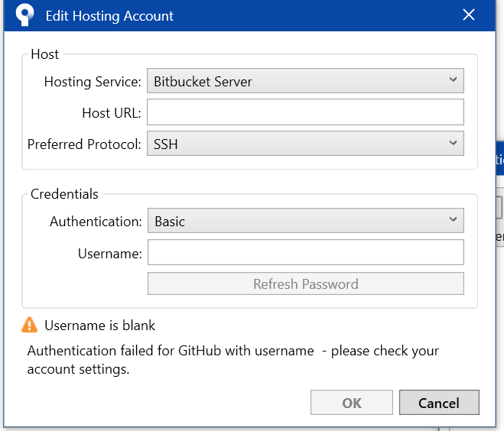Click the 'Credentials' group heading
This screenshot has height=431, width=504.
64,194
